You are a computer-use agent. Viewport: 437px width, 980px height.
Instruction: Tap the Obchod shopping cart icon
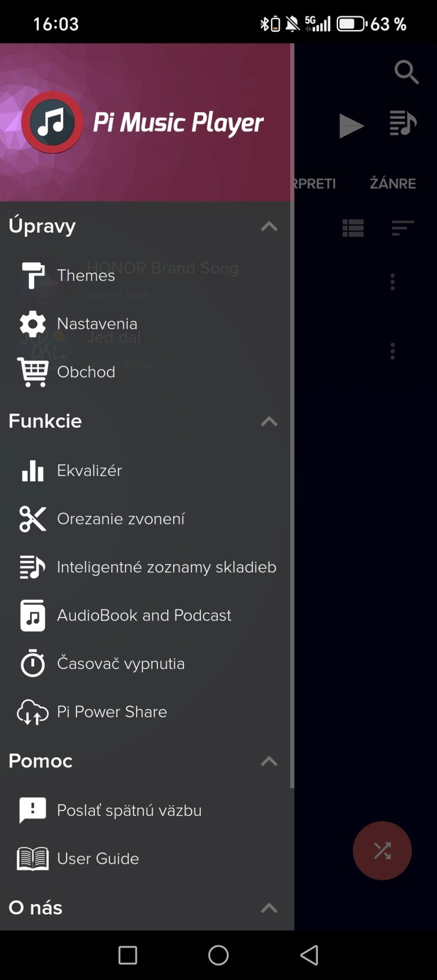pyautogui.click(x=32, y=372)
